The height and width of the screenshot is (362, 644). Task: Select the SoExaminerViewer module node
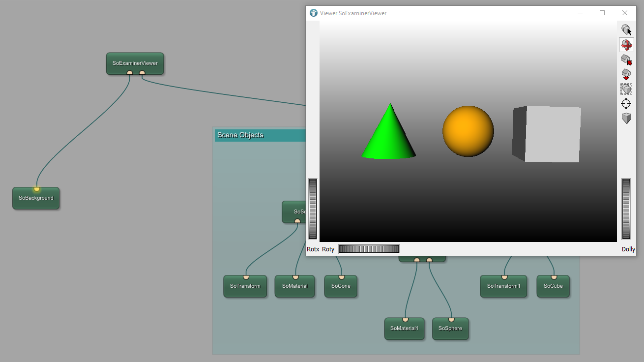tap(135, 63)
